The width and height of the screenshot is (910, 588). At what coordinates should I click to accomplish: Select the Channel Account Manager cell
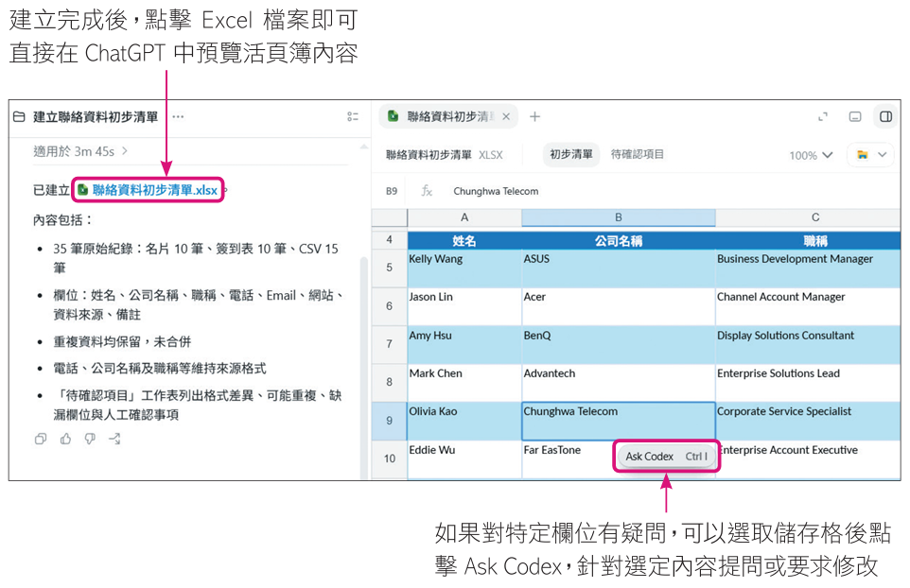pos(809,306)
